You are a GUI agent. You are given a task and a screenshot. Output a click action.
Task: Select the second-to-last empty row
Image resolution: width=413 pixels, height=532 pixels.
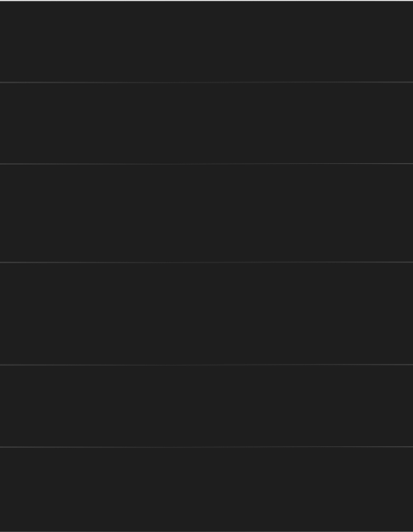206,406
